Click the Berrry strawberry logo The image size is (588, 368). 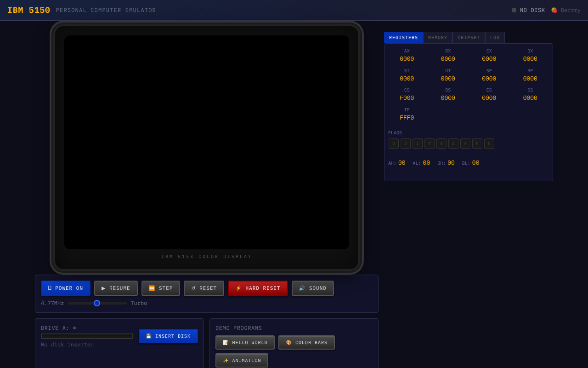[x=565, y=10]
